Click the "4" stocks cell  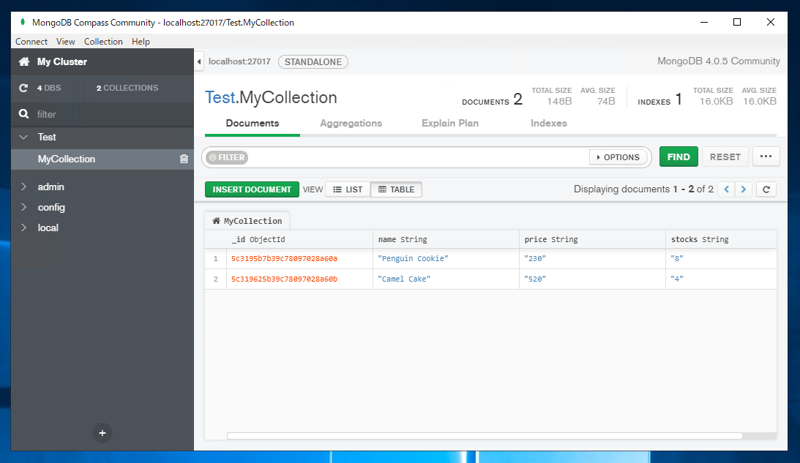[721, 279]
